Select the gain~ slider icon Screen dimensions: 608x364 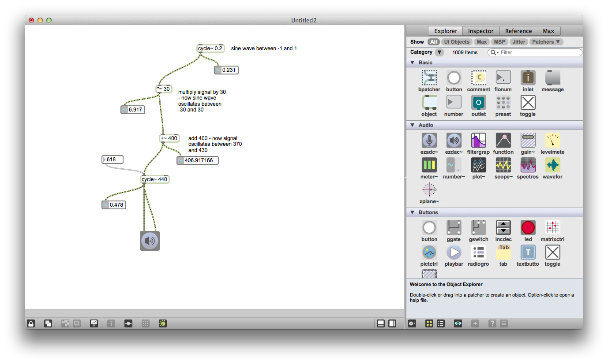coord(528,140)
